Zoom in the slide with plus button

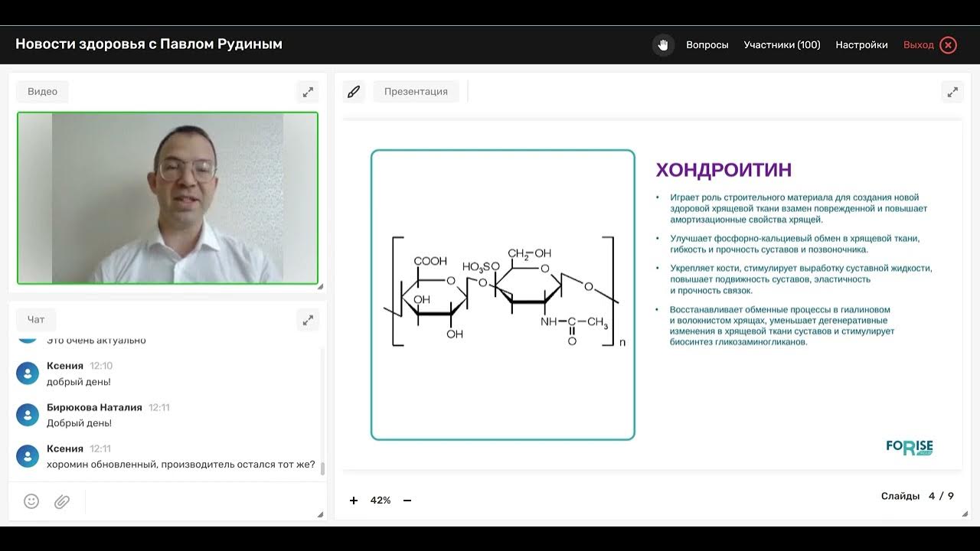coord(354,500)
